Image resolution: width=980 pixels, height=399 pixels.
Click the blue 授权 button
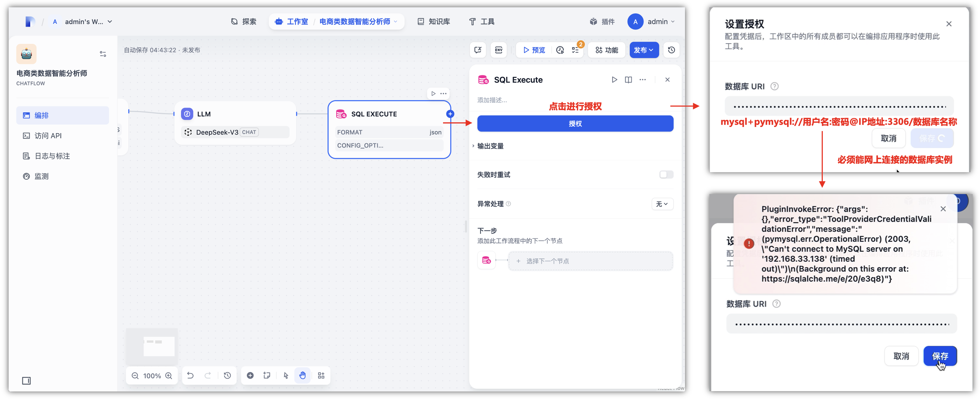click(575, 123)
